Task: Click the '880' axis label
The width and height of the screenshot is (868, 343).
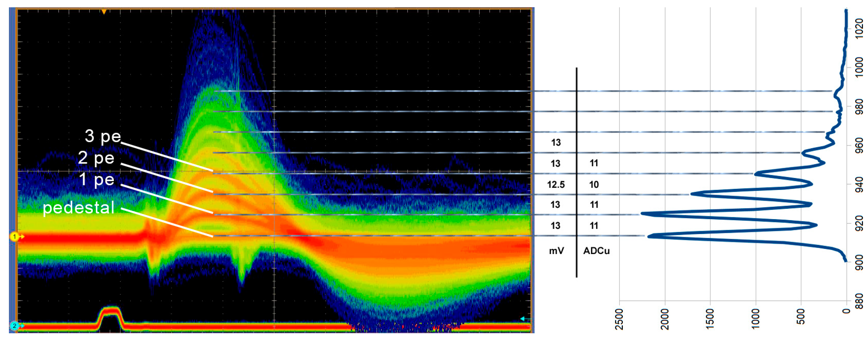Action: [x=859, y=301]
